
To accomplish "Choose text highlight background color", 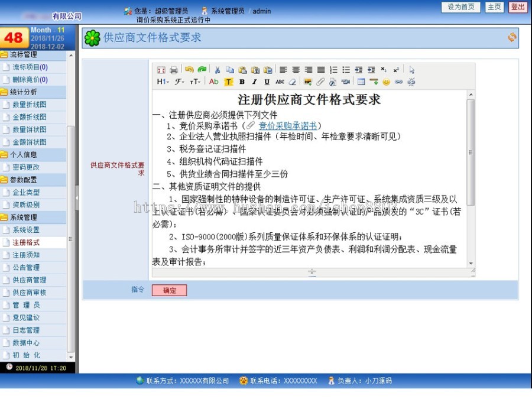I will (229, 82).
